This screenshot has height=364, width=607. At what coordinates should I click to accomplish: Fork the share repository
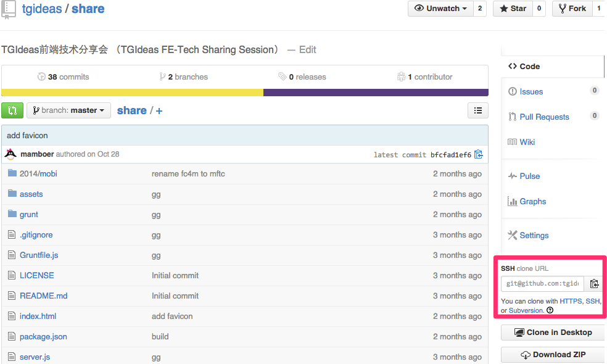pyautogui.click(x=572, y=9)
